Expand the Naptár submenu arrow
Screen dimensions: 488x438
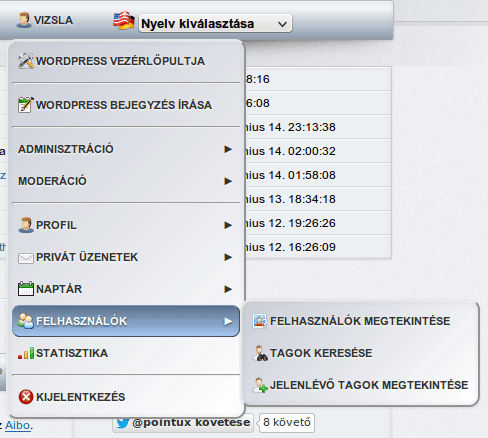[228, 289]
